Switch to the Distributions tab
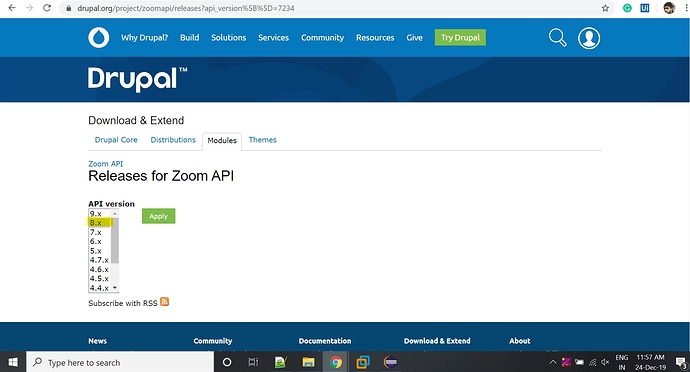The width and height of the screenshot is (690, 372). (x=173, y=140)
